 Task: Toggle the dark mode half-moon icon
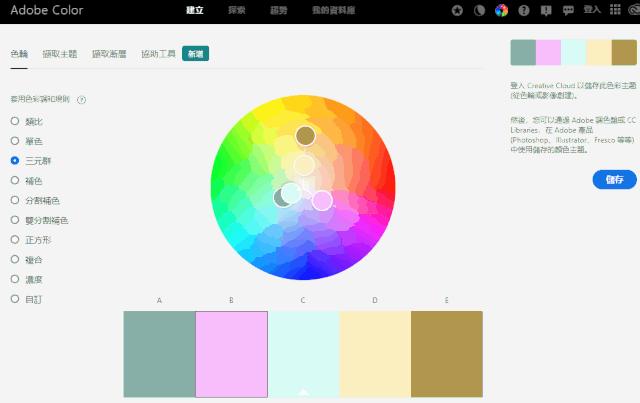click(x=479, y=11)
